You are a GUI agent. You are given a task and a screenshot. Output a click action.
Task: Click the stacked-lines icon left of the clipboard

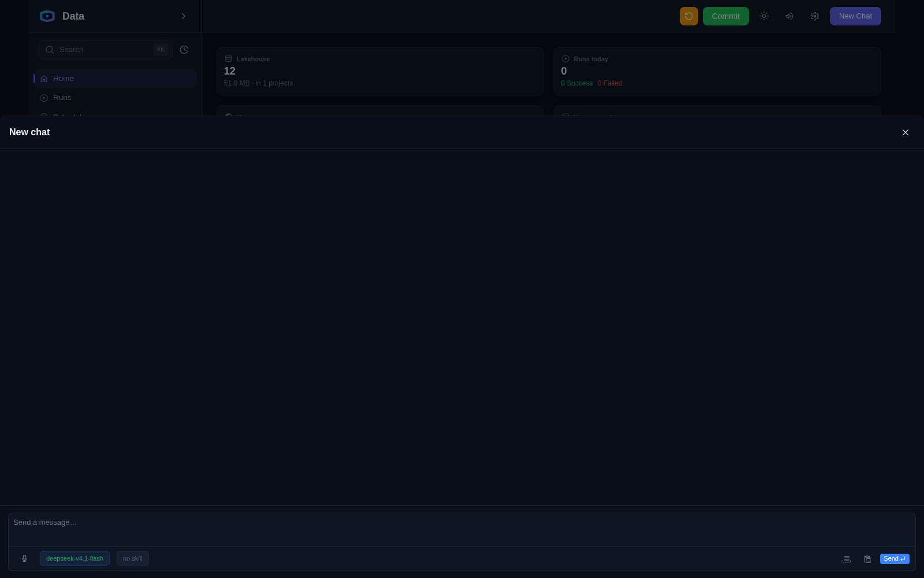[x=846, y=559]
